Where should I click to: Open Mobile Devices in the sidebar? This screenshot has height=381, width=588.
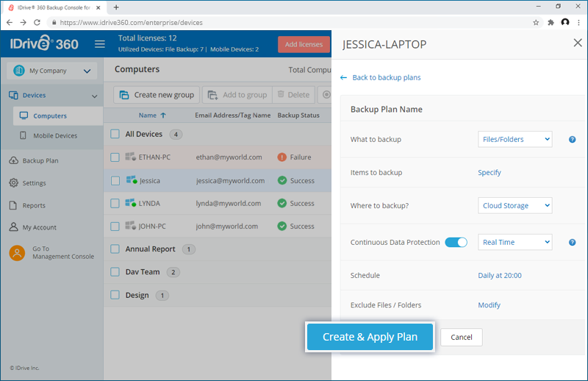pyautogui.click(x=55, y=135)
